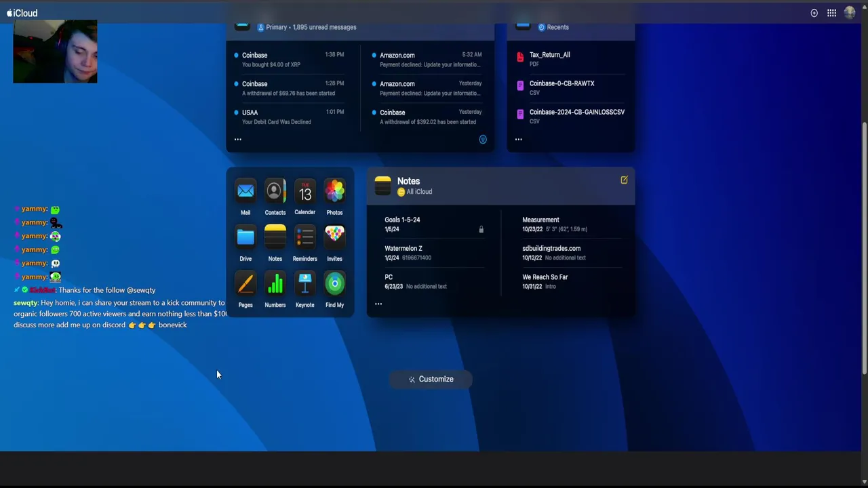Open the Watermelon Z note
Image resolution: width=868 pixels, height=488 pixels.
tap(434, 253)
